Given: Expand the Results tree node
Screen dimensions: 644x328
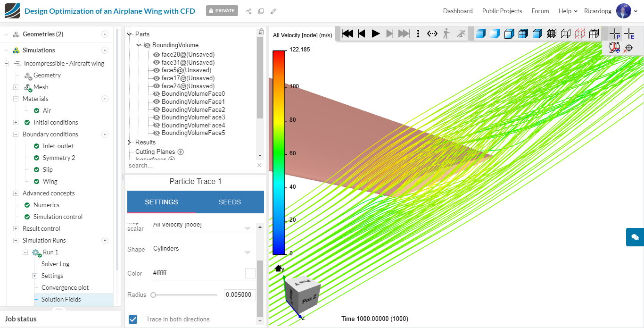Looking at the screenshot, I should [x=130, y=142].
